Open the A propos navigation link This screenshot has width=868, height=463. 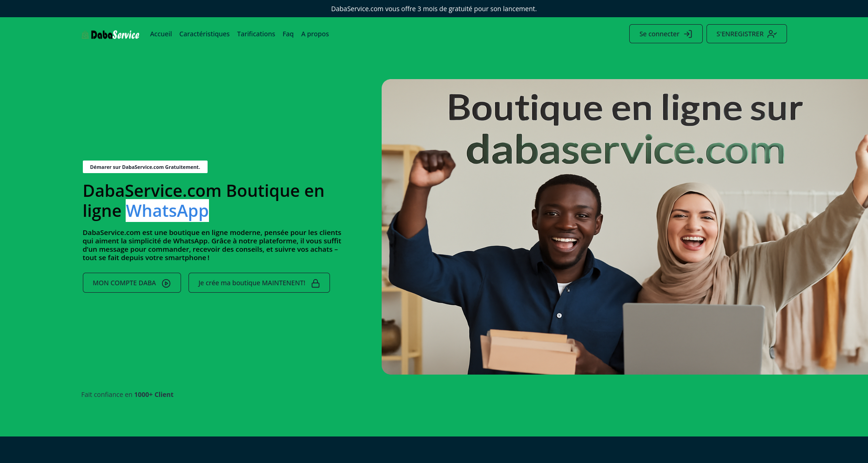coord(315,34)
